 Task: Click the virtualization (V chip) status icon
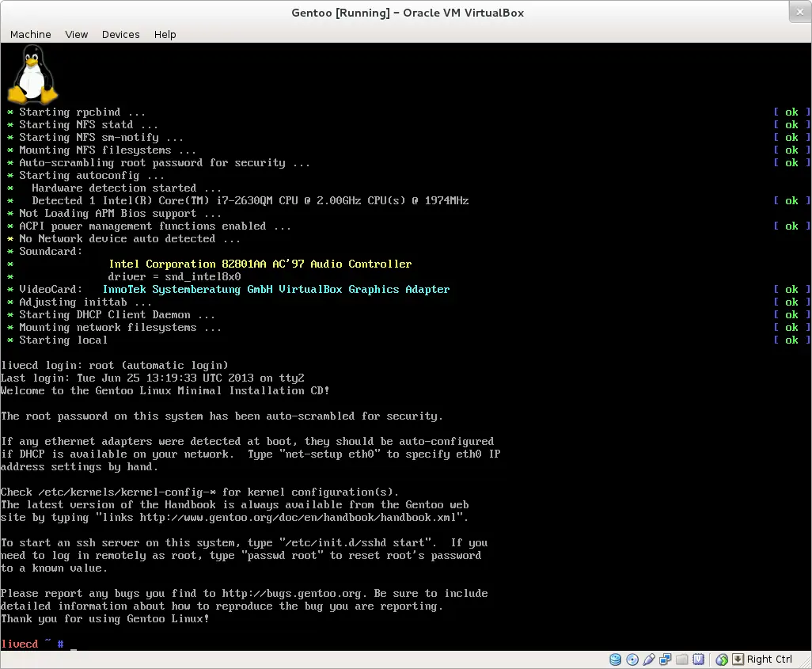pyautogui.click(x=699, y=659)
